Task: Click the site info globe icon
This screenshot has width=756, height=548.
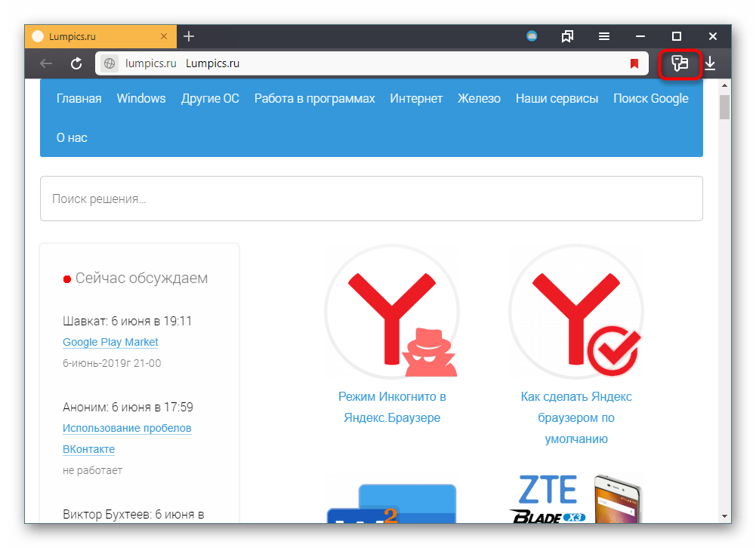Action: point(110,64)
